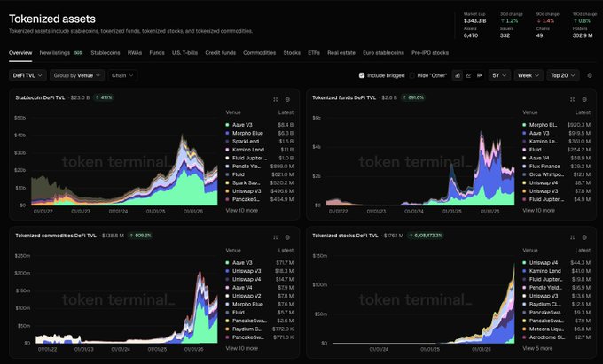Switch to the U.S. T-bills tab

(x=184, y=53)
